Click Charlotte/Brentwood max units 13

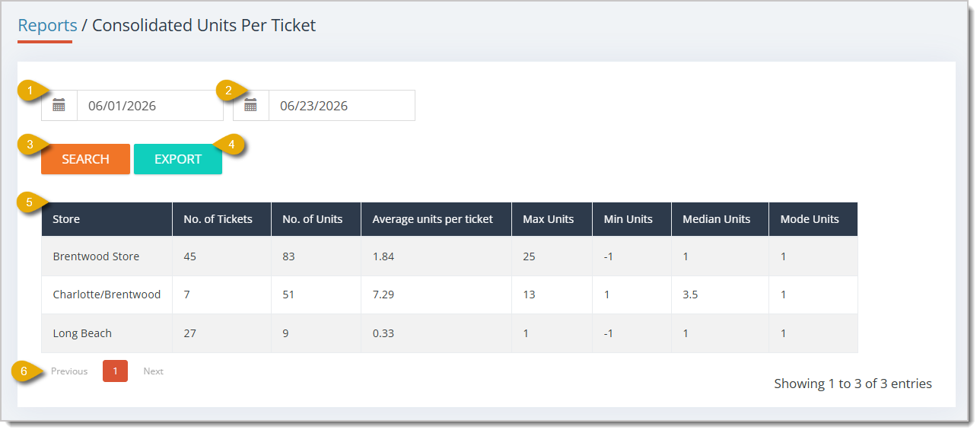(529, 295)
